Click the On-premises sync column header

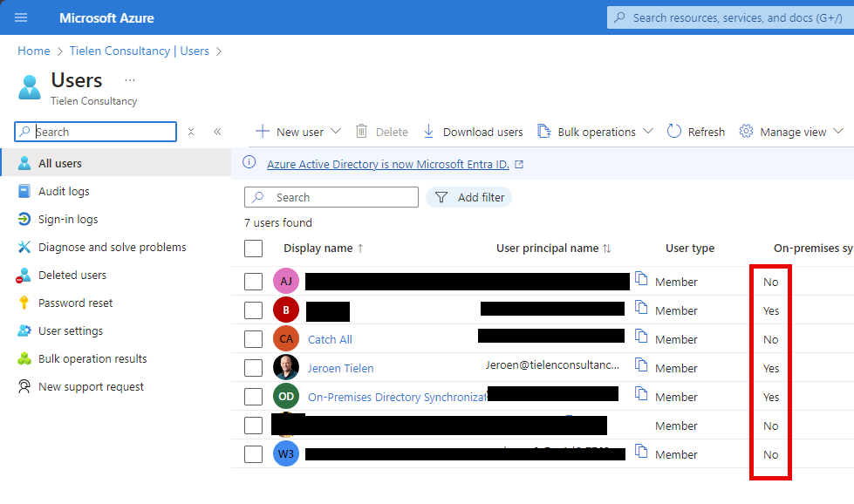[813, 249]
